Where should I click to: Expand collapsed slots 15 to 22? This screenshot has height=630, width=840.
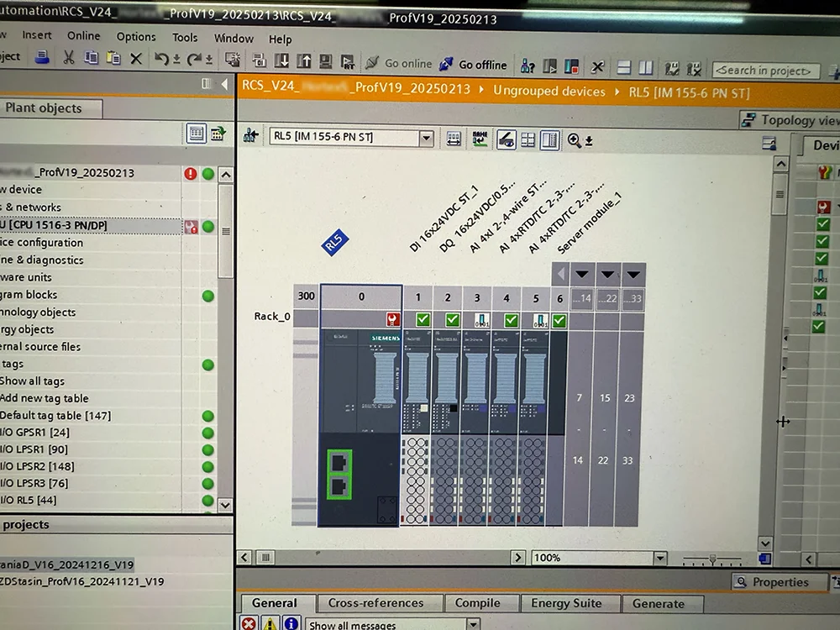607,275
